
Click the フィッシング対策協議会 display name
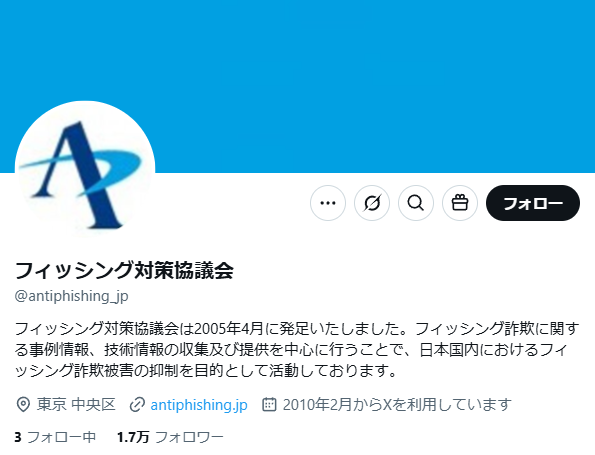tap(124, 270)
